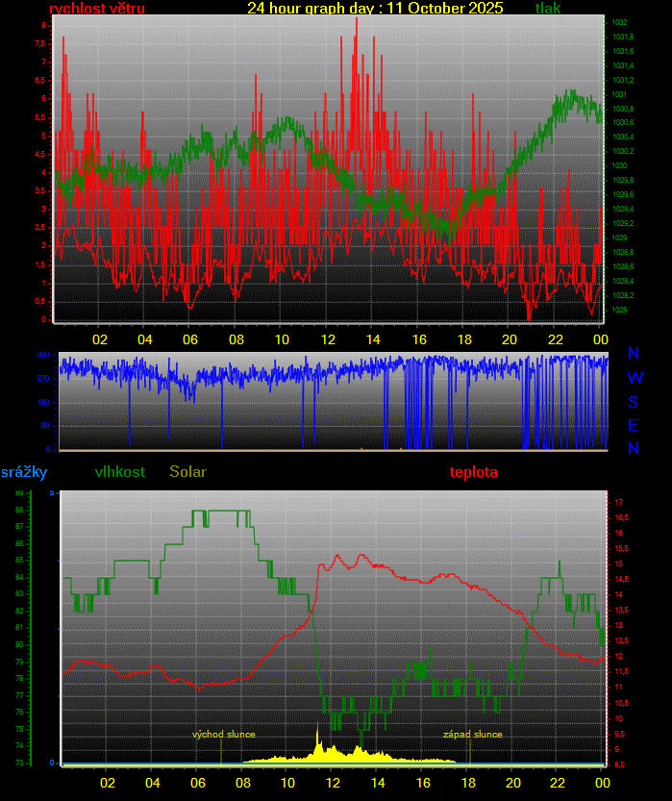Click the 1032 value on pressure axis
The image size is (672, 801).
tap(620, 22)
